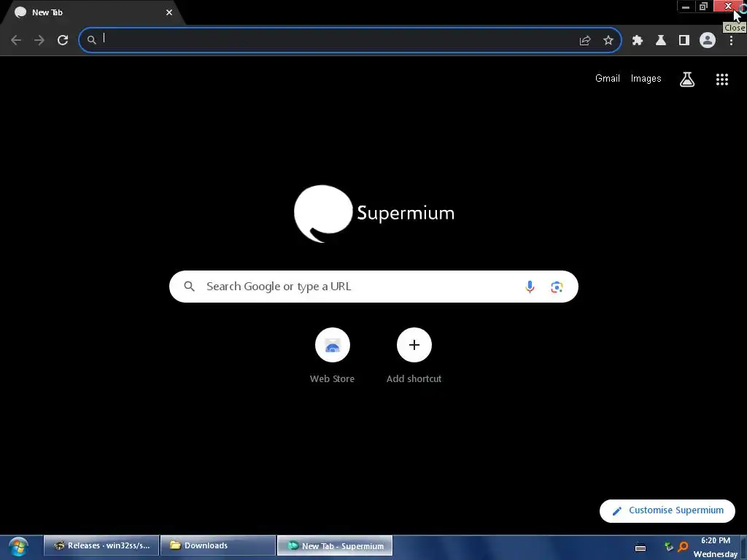Open the Images link
Viewport: 747px width, 560px height.
coord(646,79)
